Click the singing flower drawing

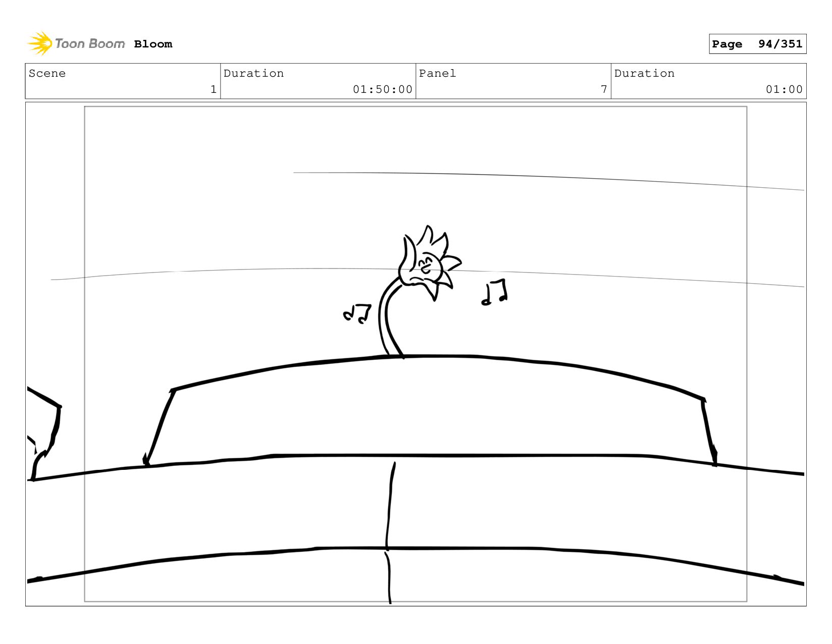pyautogui.click(x=419, y=292)
